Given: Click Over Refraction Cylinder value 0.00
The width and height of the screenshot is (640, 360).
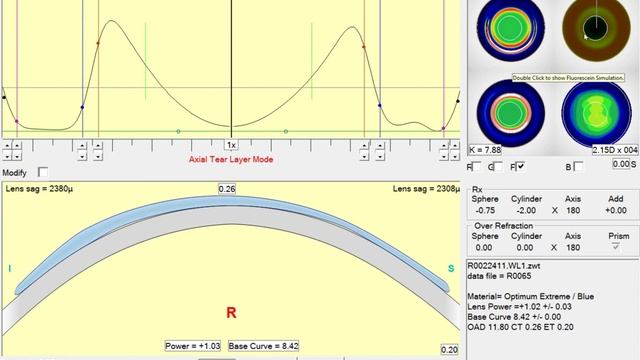Looking at the screenshot, I should click(524, 248).
